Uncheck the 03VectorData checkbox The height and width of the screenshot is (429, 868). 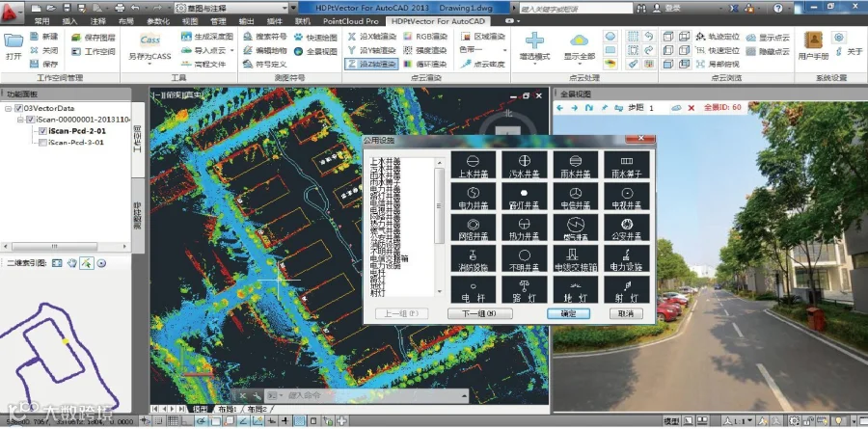pos(18,109)
